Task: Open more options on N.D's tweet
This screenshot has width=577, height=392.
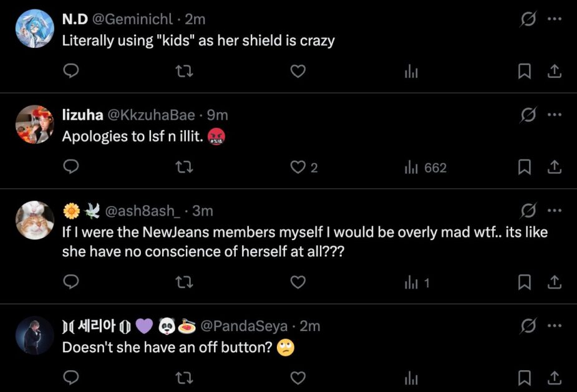Action: [553, 19]
